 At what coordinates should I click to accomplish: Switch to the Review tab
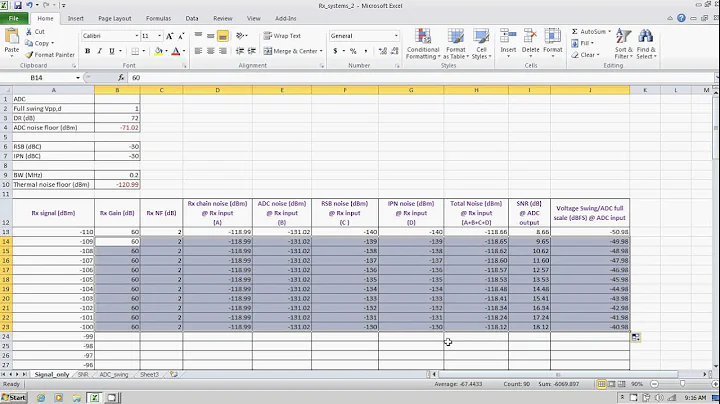223,18
